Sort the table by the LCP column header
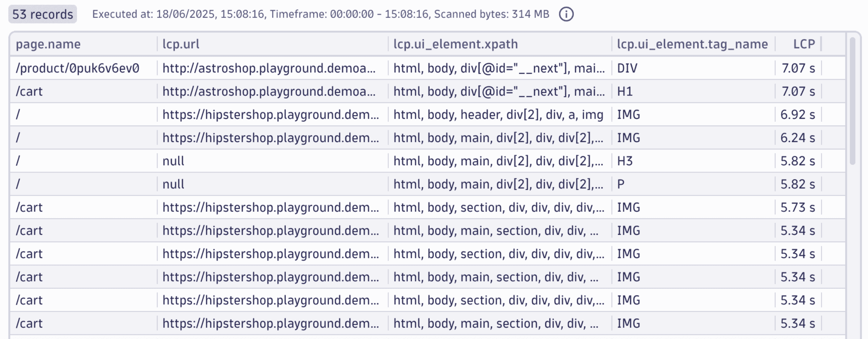Image resolution: width=868 pixels, height=339 pixels. 804,44
